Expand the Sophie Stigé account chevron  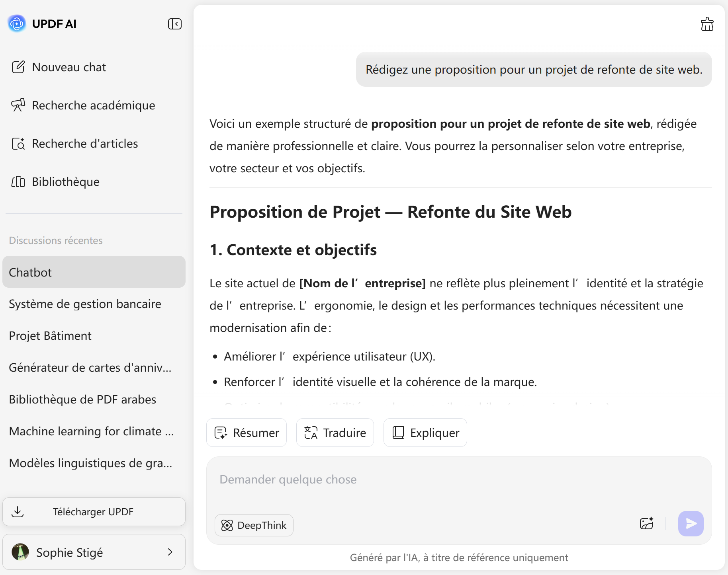170,552
